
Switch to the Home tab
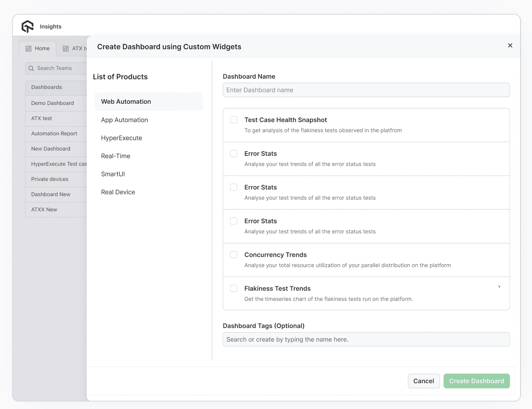(38, 49)
